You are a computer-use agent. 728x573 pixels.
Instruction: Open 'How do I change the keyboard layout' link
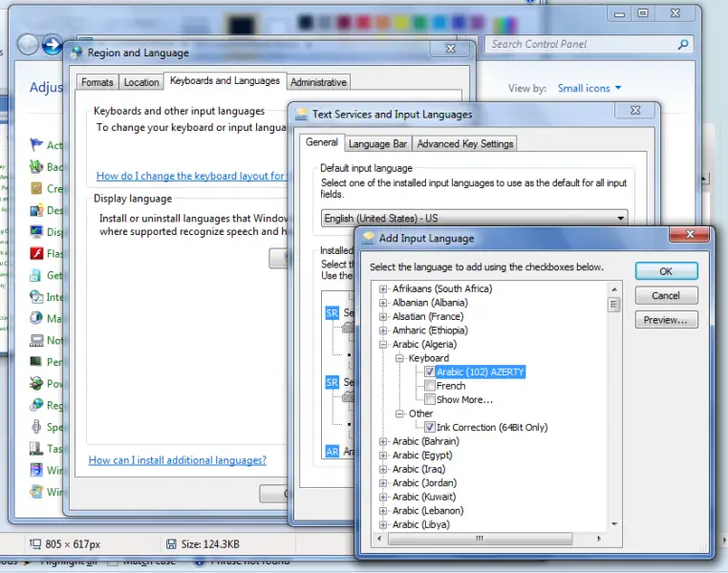coord(191,176)
